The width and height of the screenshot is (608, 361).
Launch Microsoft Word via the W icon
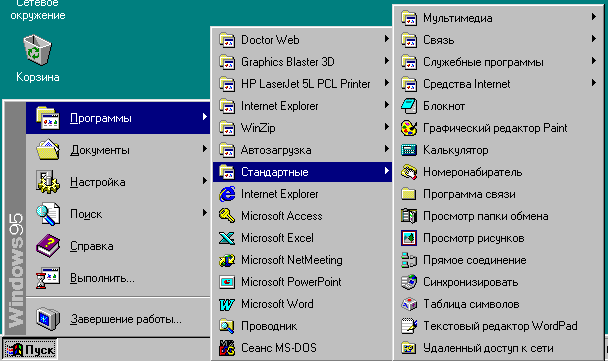[x=227, y=304]
